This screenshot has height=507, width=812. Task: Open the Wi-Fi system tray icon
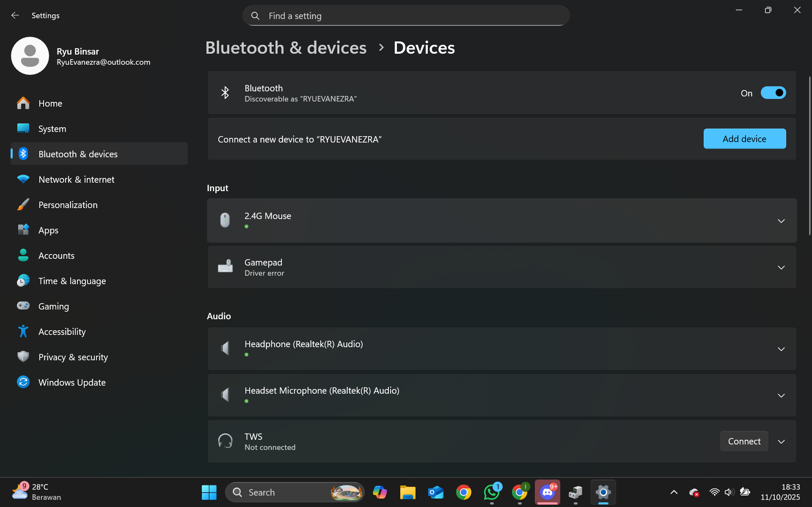tap(714, 492)
